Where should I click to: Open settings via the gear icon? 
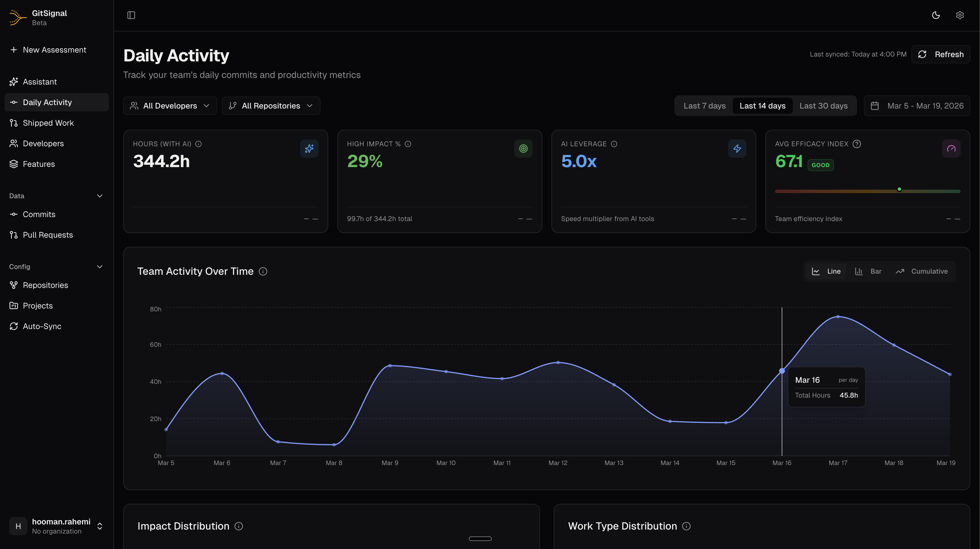coord(960,15)
